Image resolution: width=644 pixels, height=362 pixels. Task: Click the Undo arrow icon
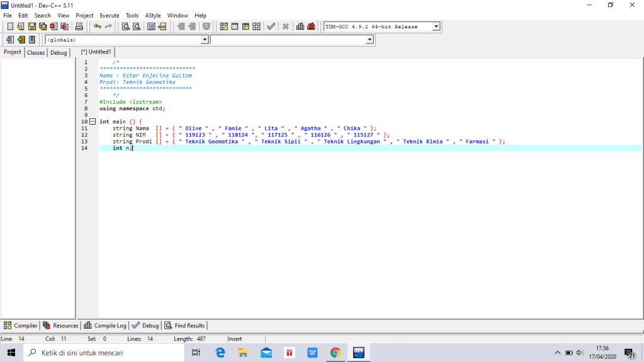(98, 26)
